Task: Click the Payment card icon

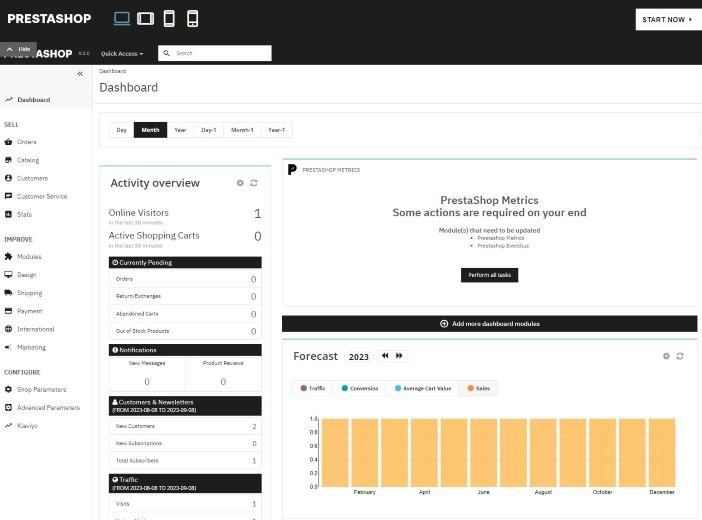Action: tap(8, 311)
